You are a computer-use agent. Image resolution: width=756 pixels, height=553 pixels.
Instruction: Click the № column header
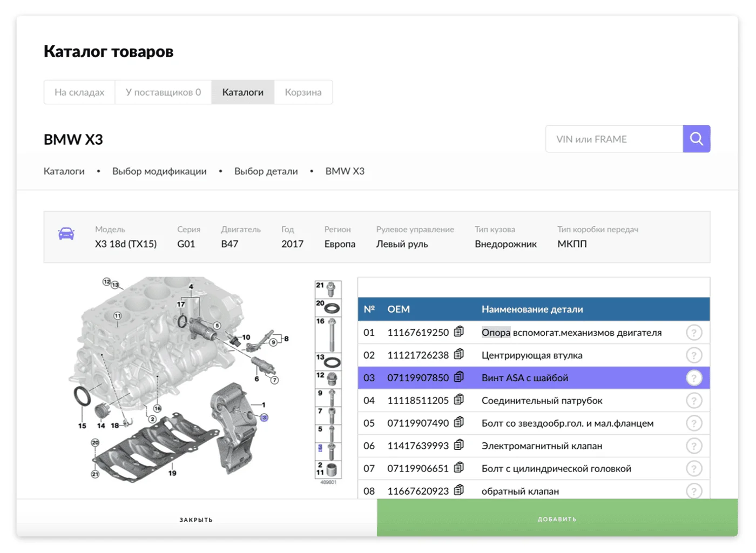pos(369,309)
